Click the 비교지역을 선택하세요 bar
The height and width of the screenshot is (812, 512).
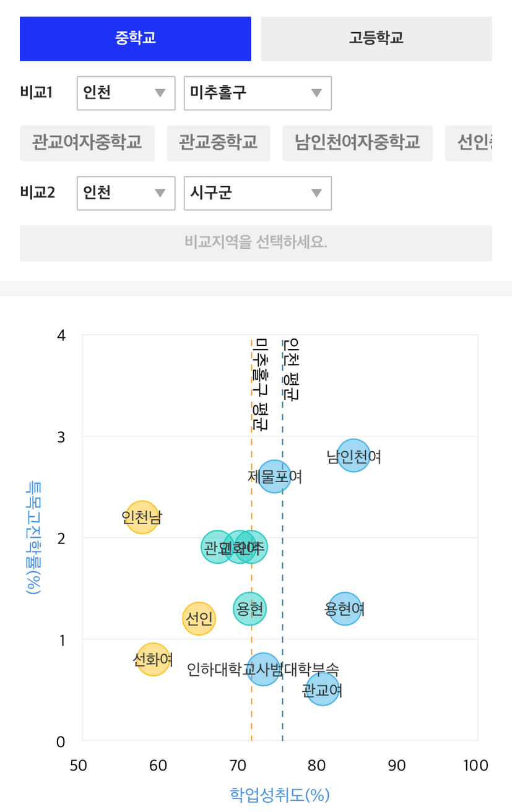coord(256,243)
